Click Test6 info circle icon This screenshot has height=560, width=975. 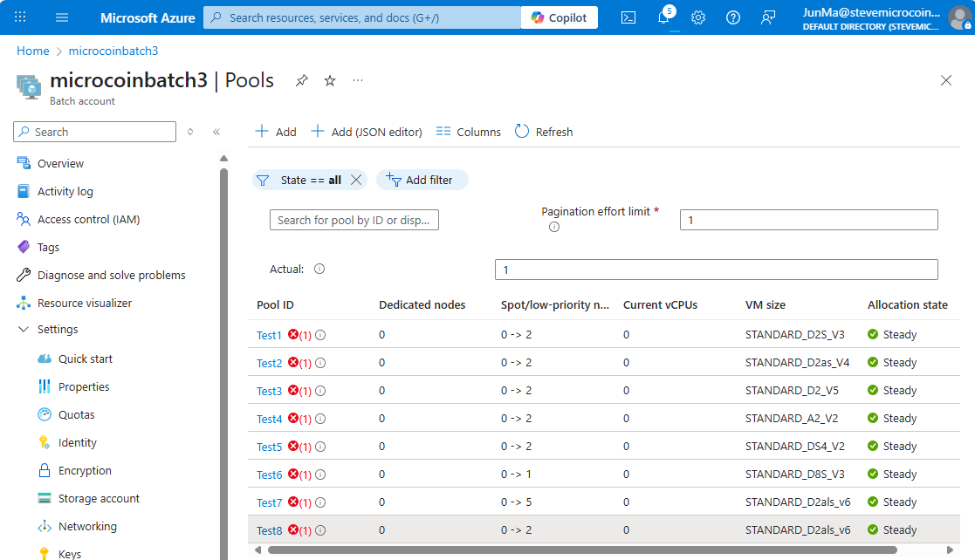click(x=320, y=475)
